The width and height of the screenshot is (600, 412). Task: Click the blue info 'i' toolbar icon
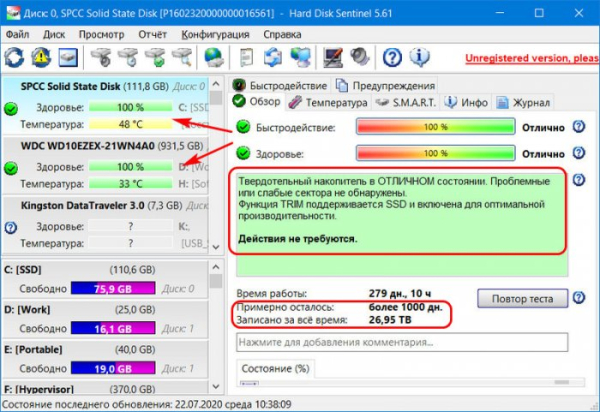[415, 56]
